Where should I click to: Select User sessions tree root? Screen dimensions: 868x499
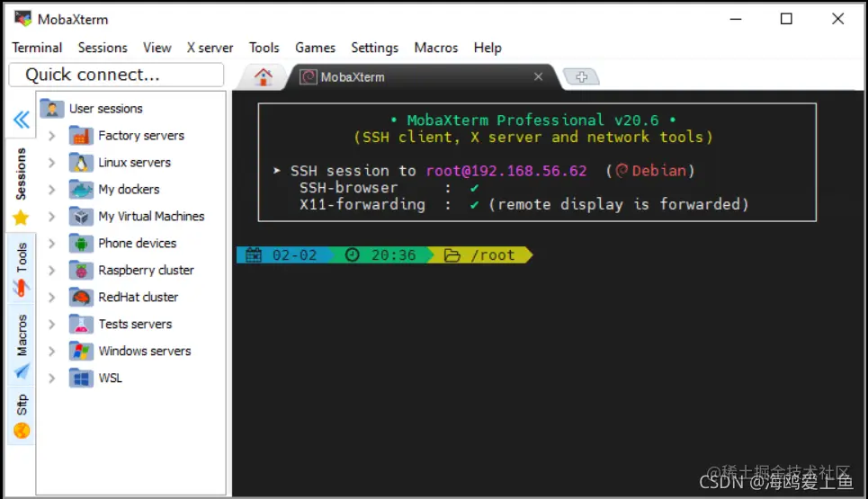tap(106, 109)
